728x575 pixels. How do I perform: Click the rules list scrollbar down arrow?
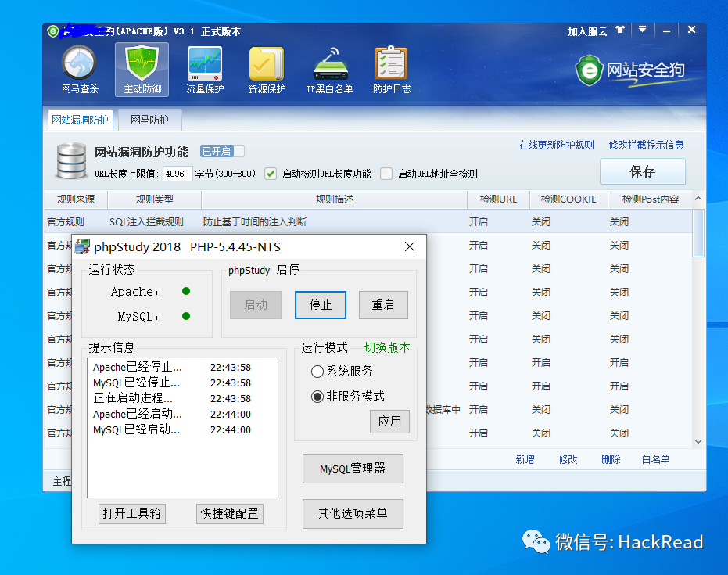click(698, 441)
